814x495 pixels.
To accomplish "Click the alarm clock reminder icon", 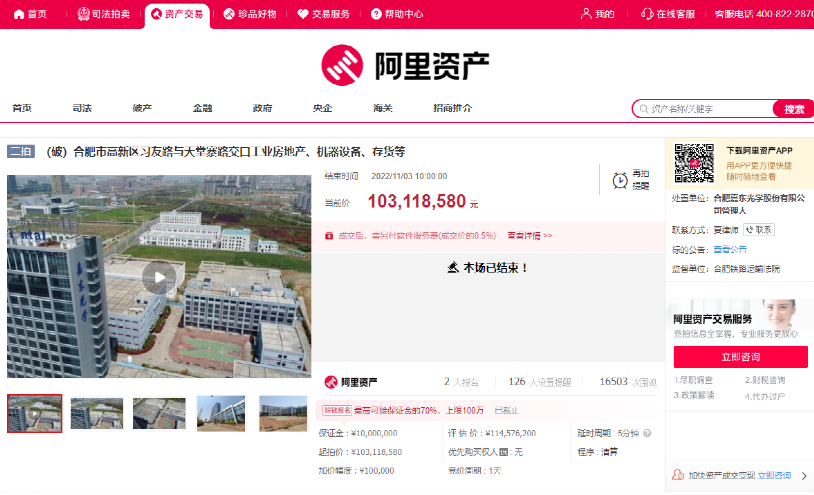I will click(x=620, y=180).
